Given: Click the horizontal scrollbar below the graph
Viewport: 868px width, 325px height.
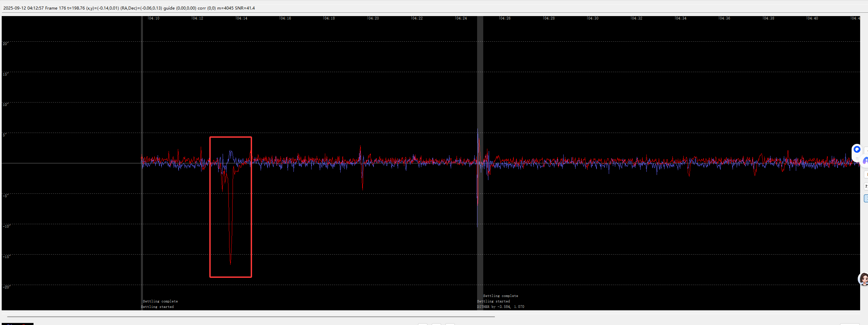Looking at the screenshot, I should point(250,317).
